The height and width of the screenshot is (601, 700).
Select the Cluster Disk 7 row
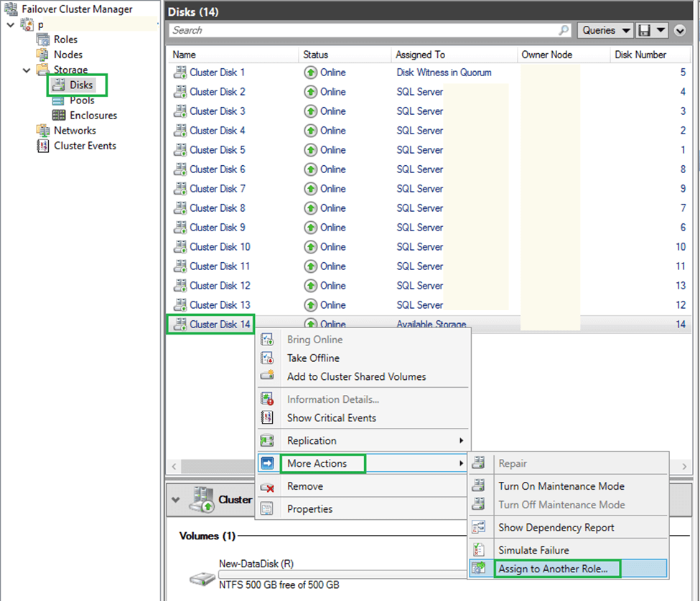(429, 188)
